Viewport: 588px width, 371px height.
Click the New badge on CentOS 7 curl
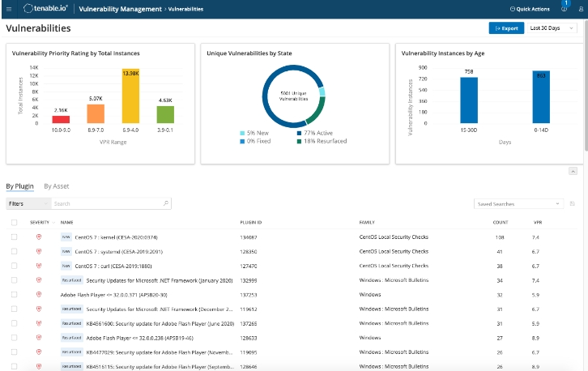pos(66,266)
